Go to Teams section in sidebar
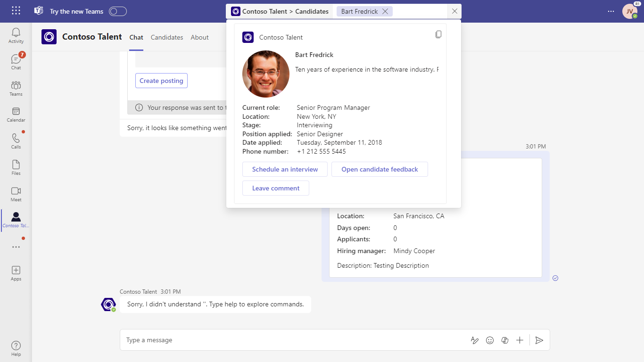Viewport: 644px width, 362px height. point(16,88)
